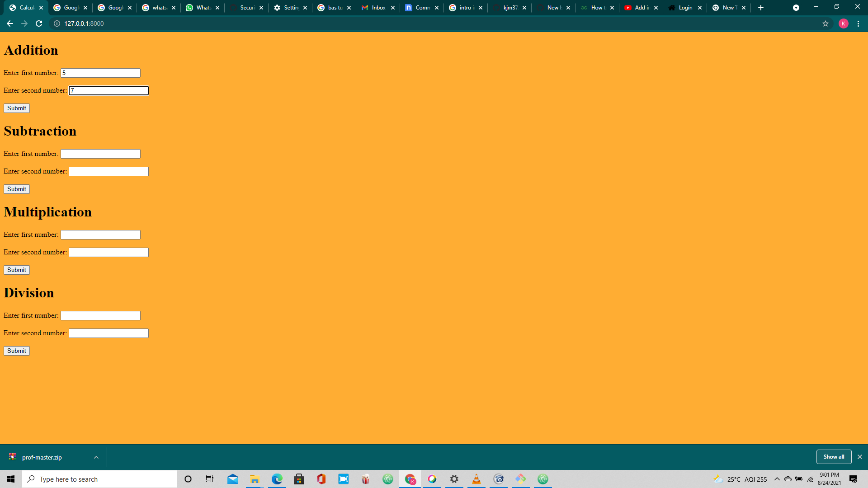Close the downloads bar

point(860,457)
